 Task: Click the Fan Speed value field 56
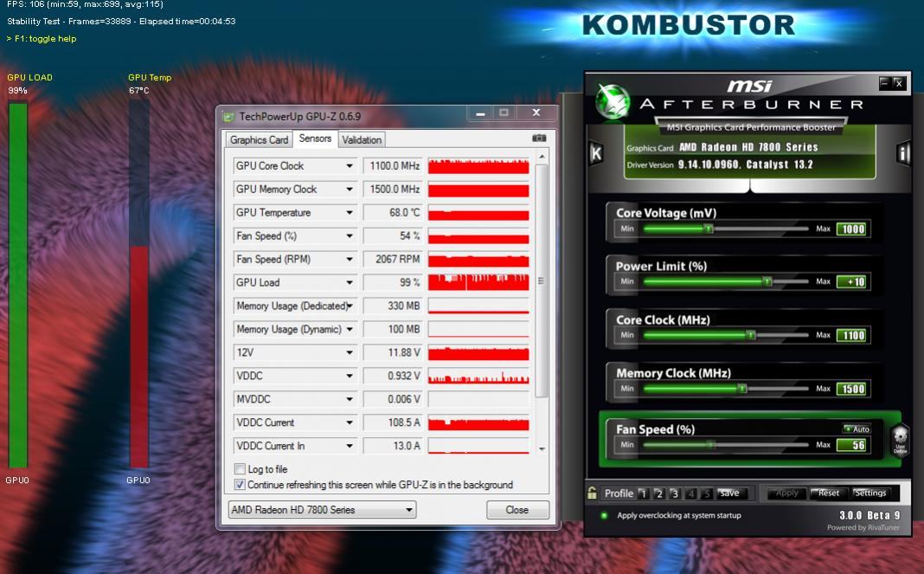tap(851, 445)
